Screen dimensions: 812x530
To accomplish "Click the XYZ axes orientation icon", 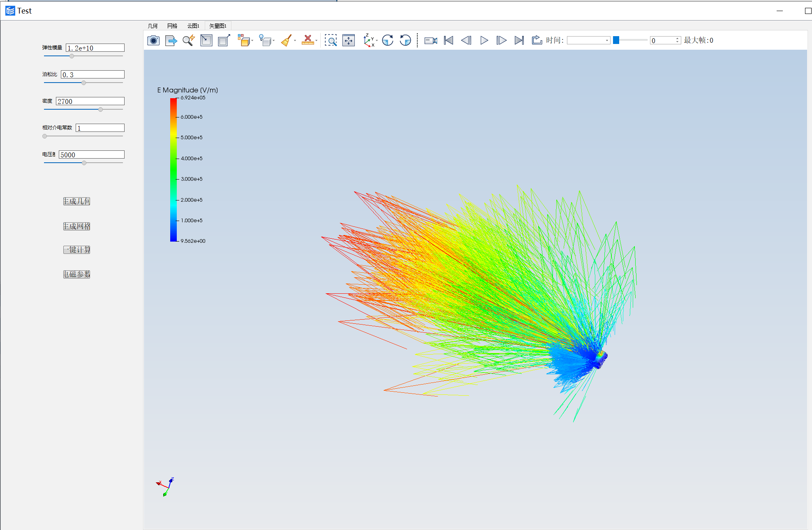I will coord(369,40).
